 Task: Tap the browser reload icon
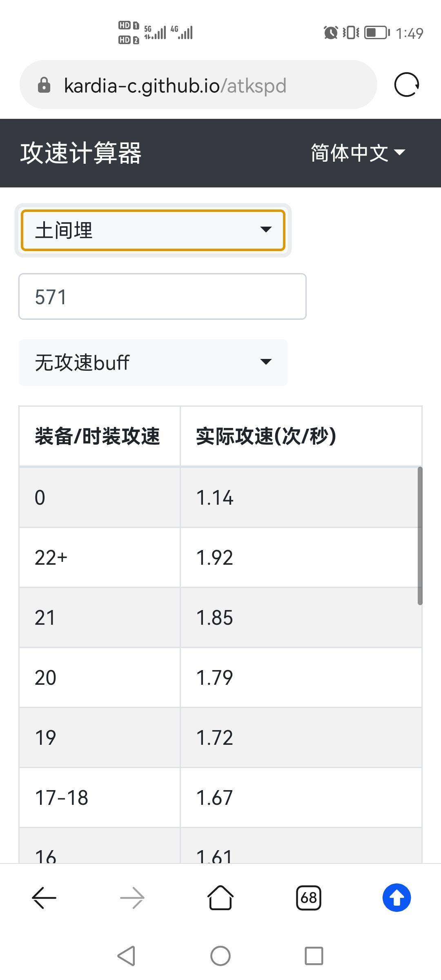tap(407, 85)
